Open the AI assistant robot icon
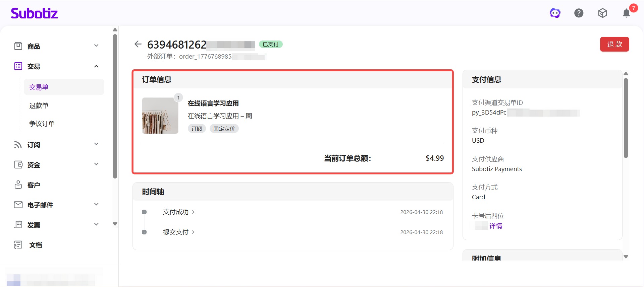The image size is (644, 287). (555, 13)
